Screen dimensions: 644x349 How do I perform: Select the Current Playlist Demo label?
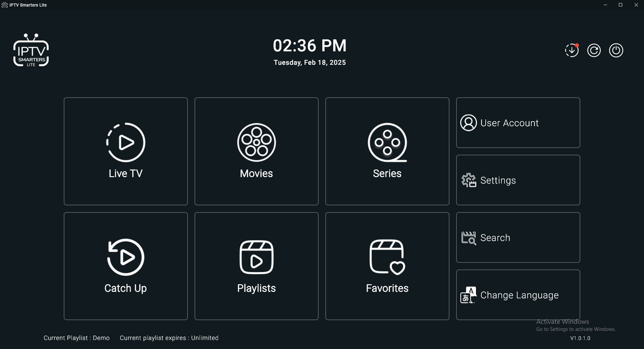pos(76,338)
